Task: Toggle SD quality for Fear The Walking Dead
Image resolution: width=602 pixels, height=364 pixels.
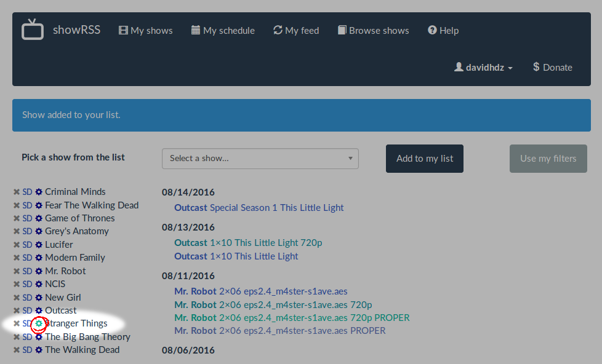Action: point(27,205)
